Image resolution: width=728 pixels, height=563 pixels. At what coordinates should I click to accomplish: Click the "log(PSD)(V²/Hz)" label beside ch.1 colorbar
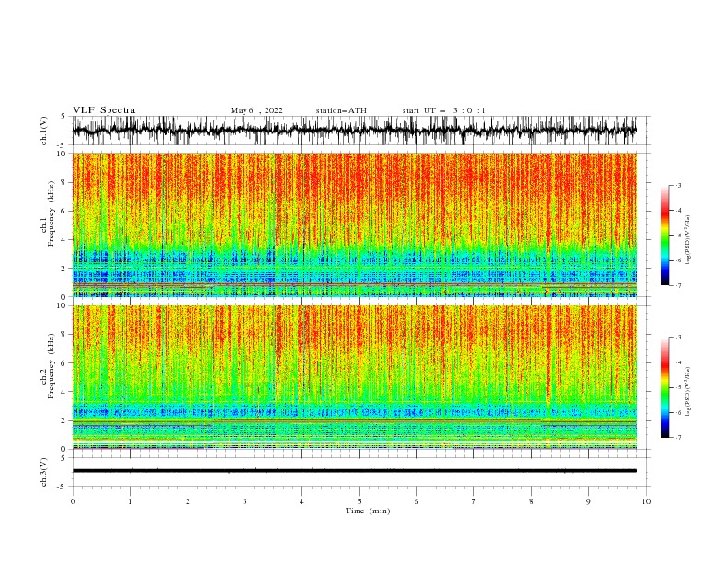688,240
